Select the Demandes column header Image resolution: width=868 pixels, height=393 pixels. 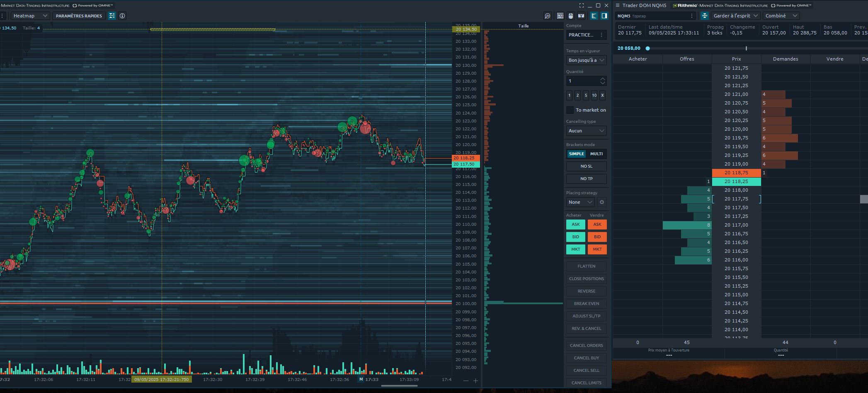click(x=786, y=59)
